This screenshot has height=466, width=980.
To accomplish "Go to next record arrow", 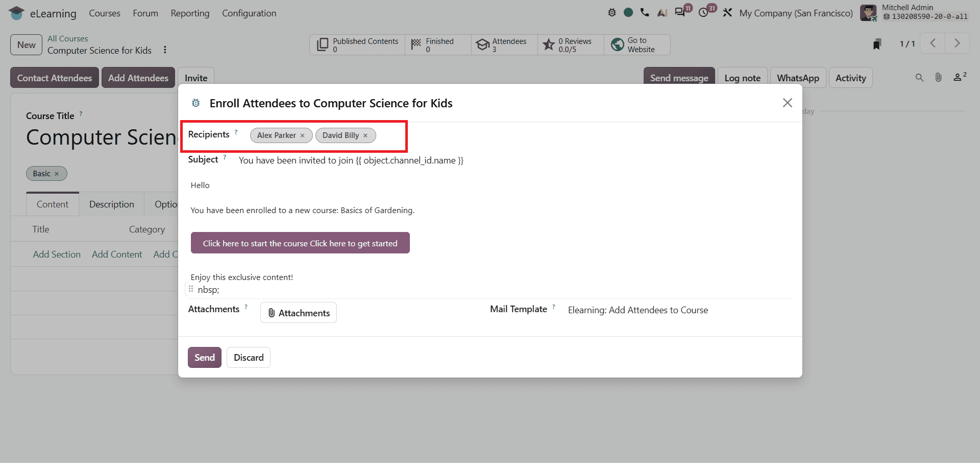I will 958,43.
